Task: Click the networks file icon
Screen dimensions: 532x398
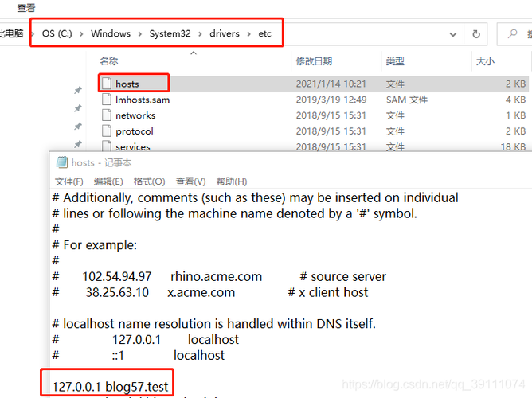Action: (107, 115)
